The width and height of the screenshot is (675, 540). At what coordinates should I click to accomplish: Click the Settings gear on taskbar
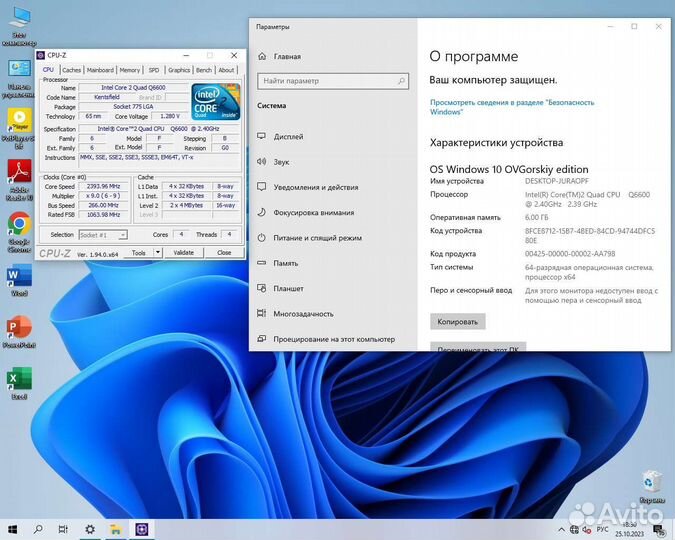(x=90, y=529)
